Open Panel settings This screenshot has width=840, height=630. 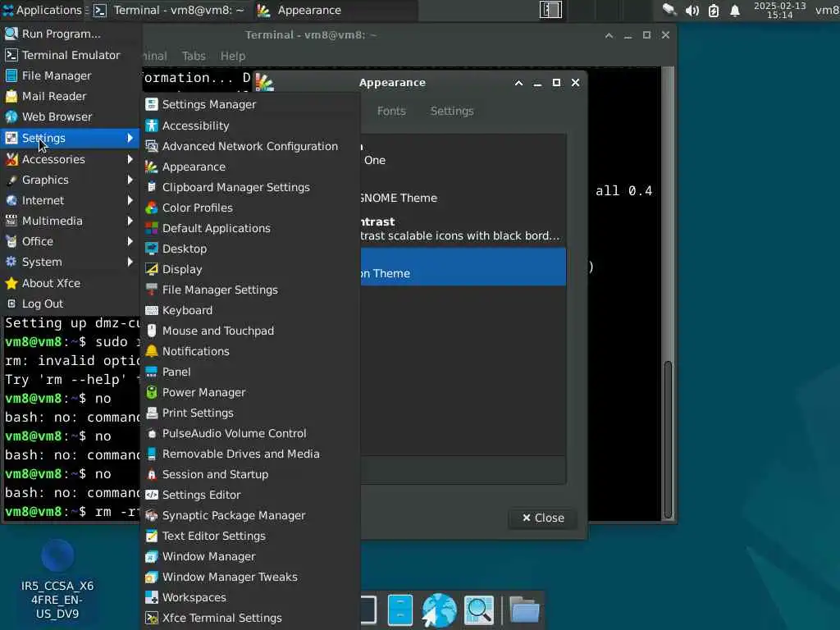249,372
